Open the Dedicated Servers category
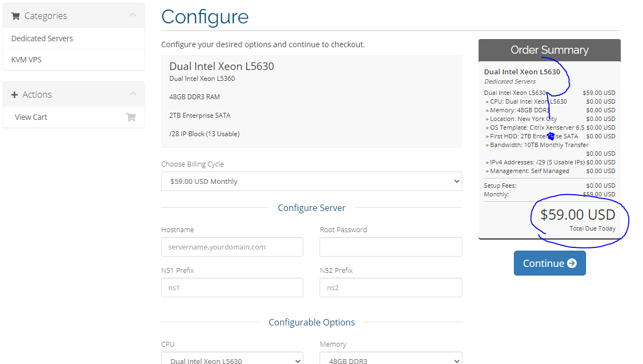This screenshot has width=643, height=364. (42, 39)
